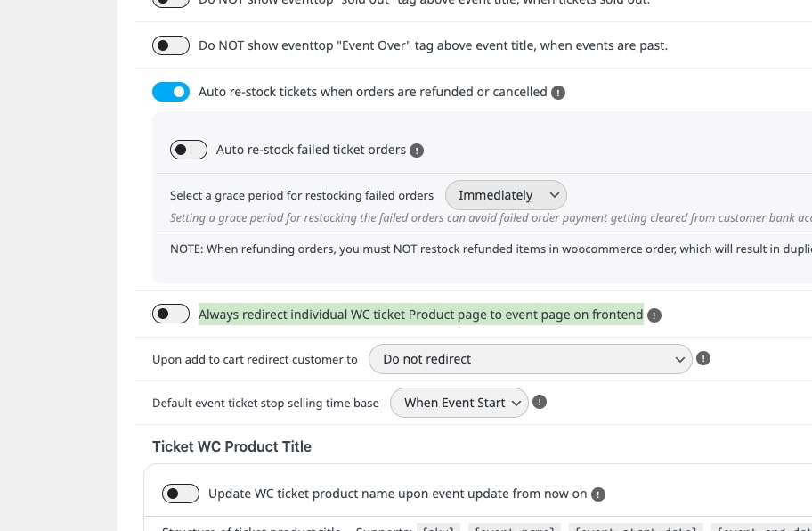
Task: Open the Do not redirect dropdown
Action: coord(530,359)
